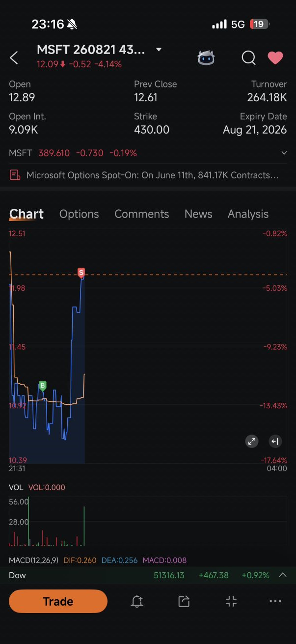Image resolution: width=296 pixels, height=644 pixels.
Task: Expand the MSFT underlying quote chevron
Action: pyautogui.click(x=284, y=153)
